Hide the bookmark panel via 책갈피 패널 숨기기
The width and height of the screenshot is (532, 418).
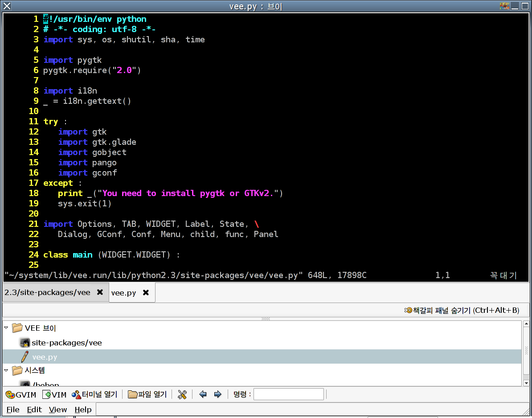461,310
